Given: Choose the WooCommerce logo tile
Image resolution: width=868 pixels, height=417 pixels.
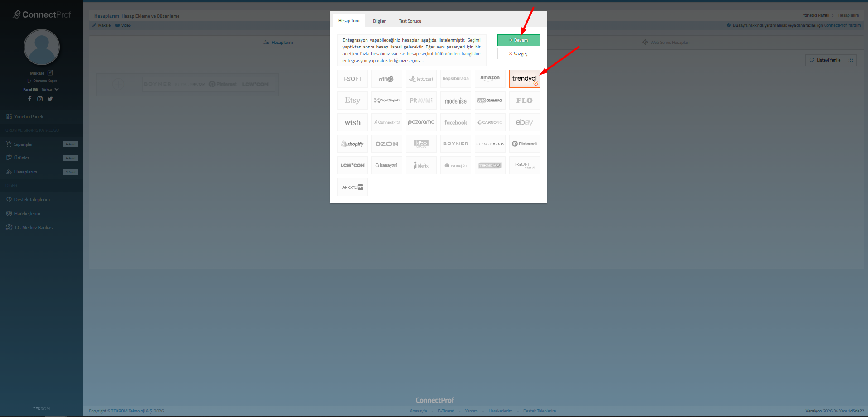Looking at the screenshot, I should (490, 101).
